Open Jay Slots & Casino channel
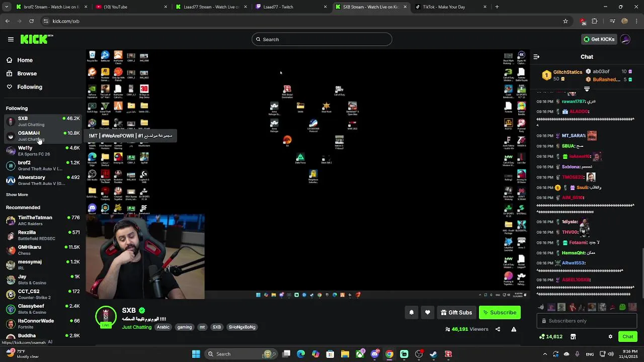The image size is (644, 362). point(43,279)
